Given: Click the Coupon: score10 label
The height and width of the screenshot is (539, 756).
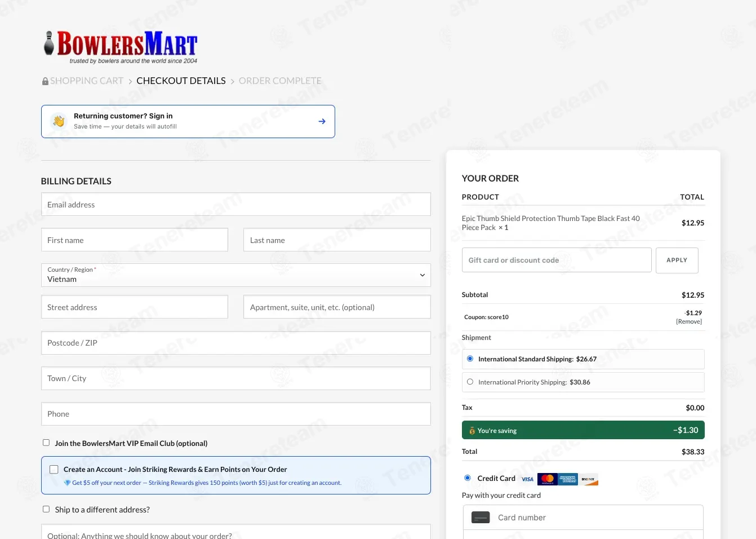Looking at the screenshot, I should (486, 317).
